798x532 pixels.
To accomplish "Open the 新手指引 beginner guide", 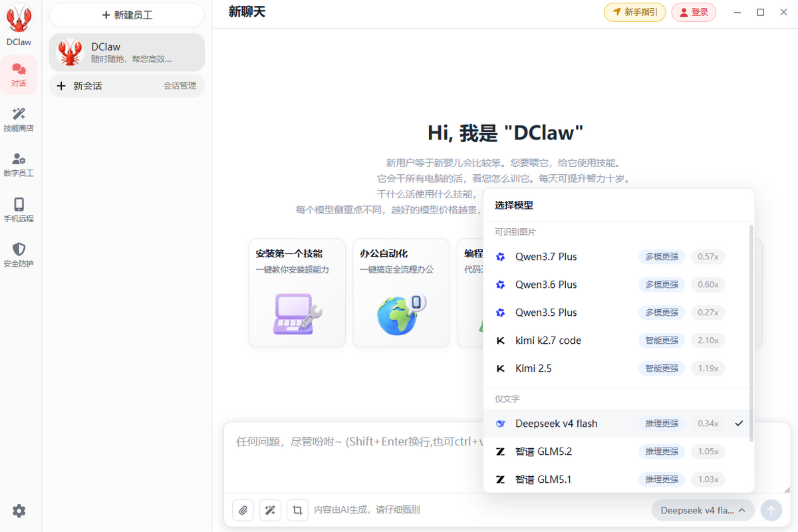I will pyautogui.click(x=634, y=12).
